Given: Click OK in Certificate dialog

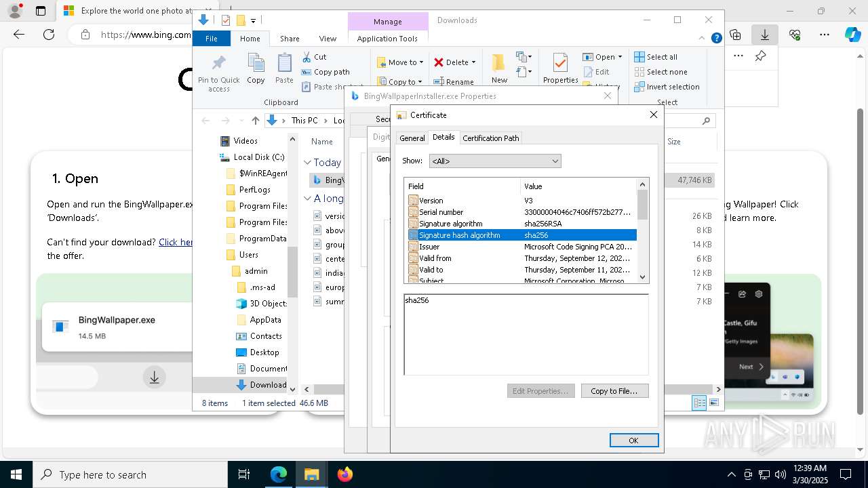Looking at the screenshot, I should [633, 441].
